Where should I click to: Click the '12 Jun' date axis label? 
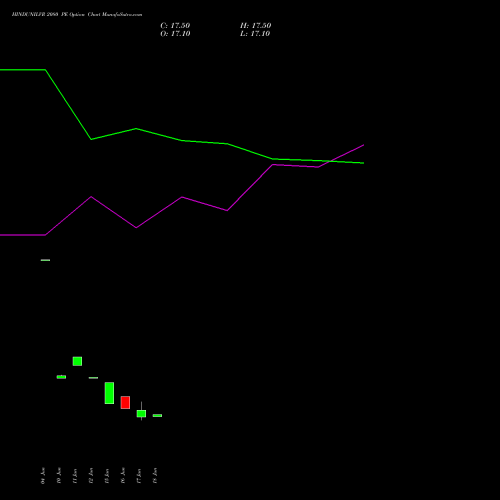[91, 476]
